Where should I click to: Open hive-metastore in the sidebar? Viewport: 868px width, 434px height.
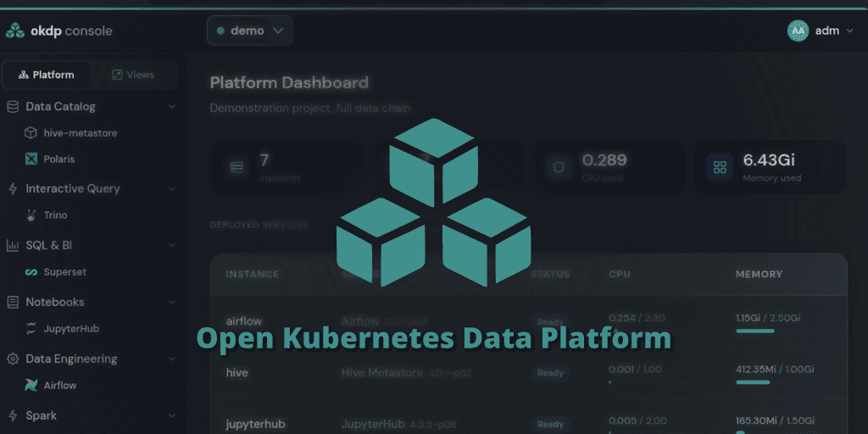click(81, 133)
